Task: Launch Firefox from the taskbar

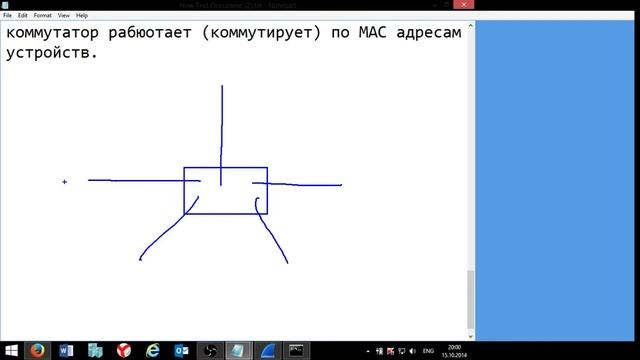Action: tap(38, 351)
